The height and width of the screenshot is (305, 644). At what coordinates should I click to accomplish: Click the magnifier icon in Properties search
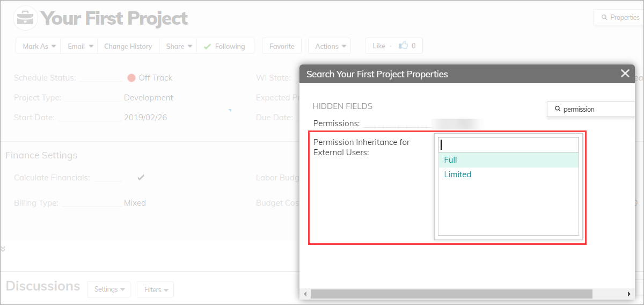(558, 109)
